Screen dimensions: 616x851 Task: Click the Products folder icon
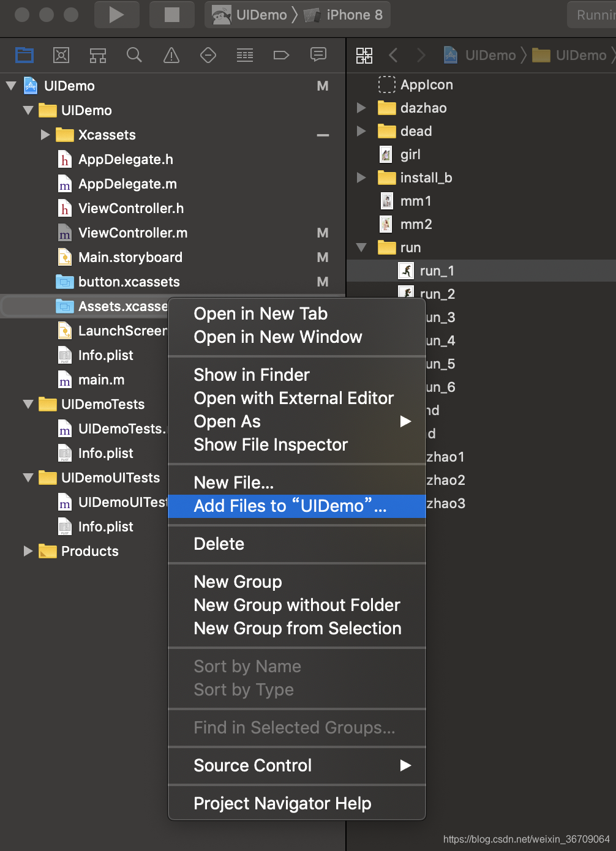pyautogui.click(x=47, y=551)
